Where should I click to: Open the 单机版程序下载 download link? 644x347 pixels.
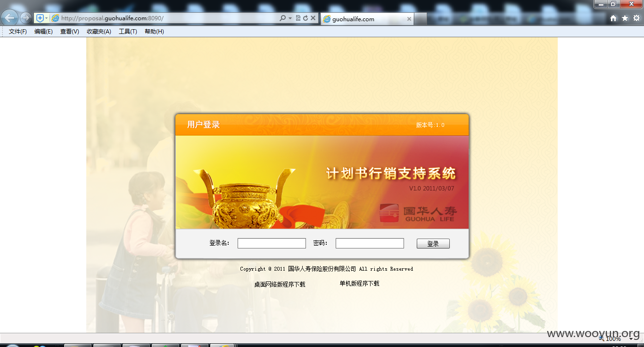click(359, 283)
